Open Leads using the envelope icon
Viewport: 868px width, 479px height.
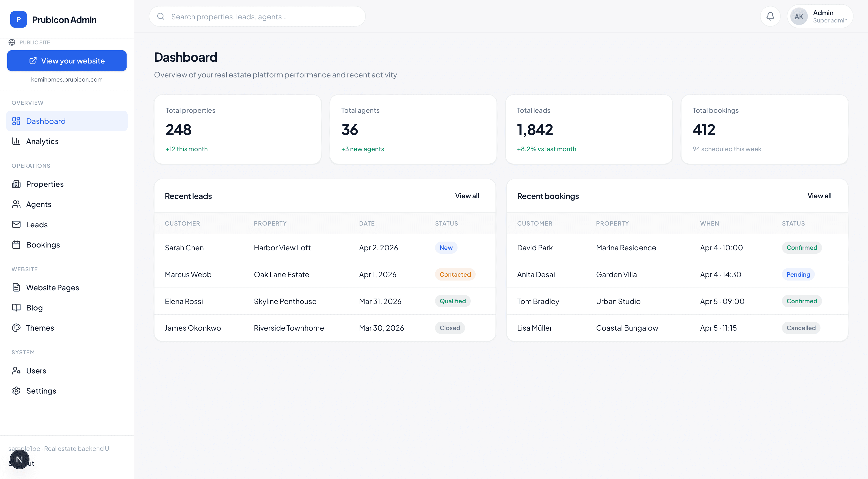pos(16,224)
